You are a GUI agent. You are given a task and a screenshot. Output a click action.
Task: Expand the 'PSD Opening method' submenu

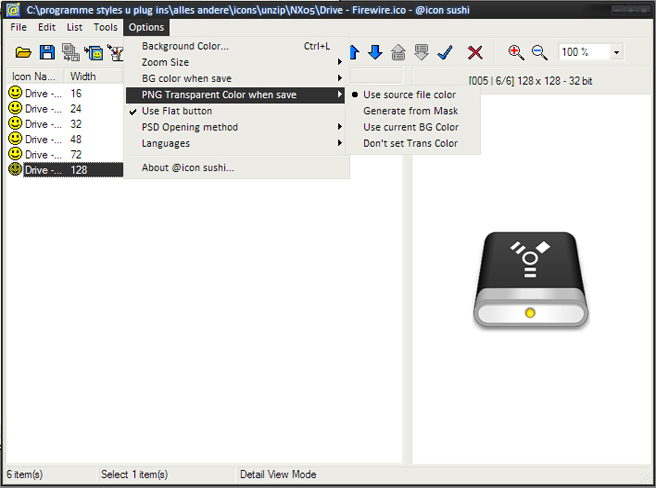coord(235,127)
